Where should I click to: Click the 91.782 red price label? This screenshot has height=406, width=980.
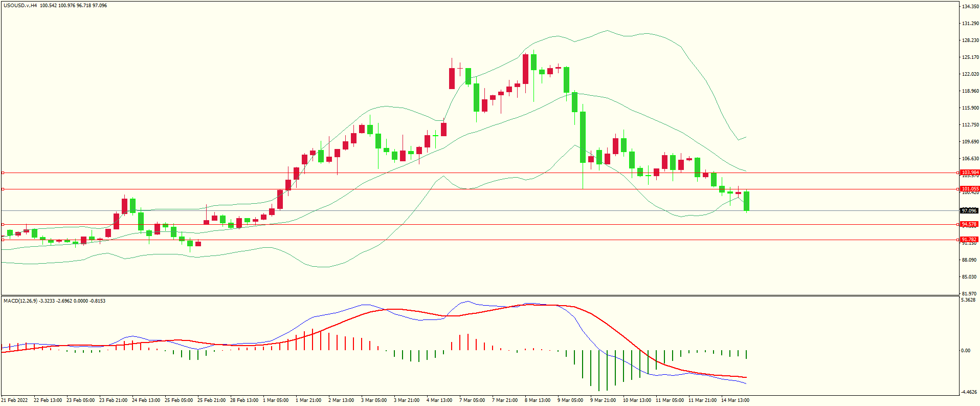[x=969, y=240]
